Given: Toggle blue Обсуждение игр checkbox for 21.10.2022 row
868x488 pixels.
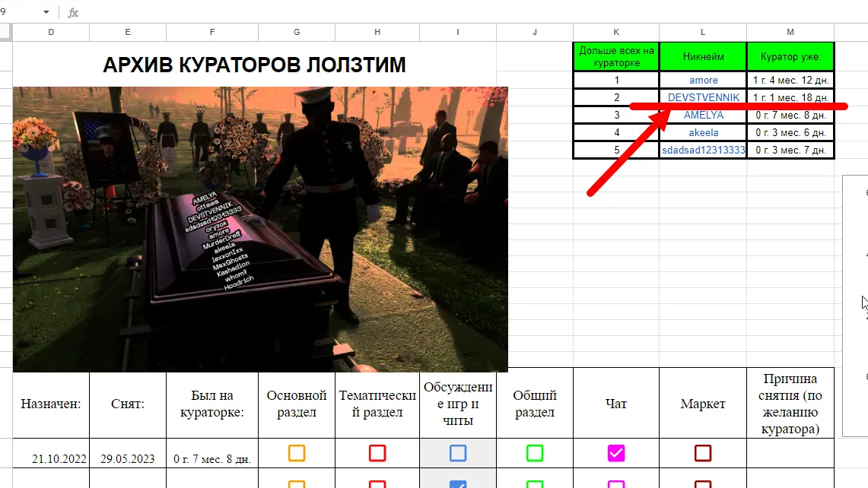Looking at the screenshot, I should 458,453.
